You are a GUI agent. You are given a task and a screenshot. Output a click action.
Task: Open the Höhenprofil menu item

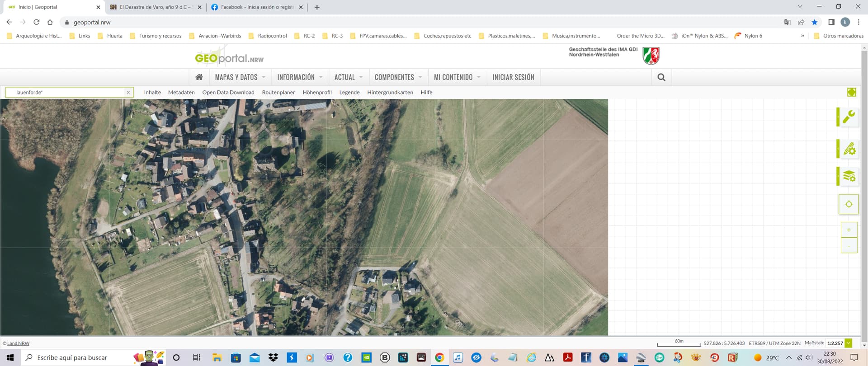pyautogui.click(x=317, y=93)
